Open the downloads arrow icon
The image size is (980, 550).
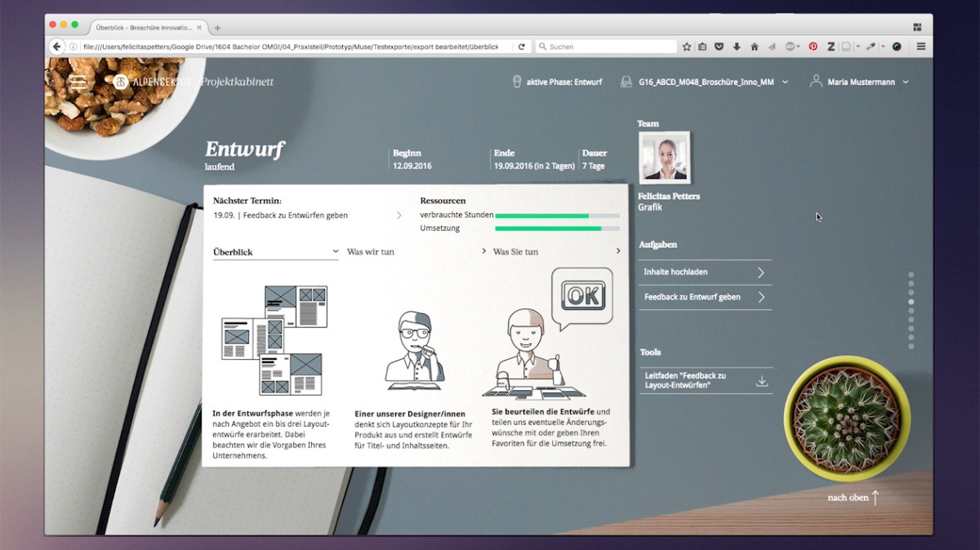737,47
